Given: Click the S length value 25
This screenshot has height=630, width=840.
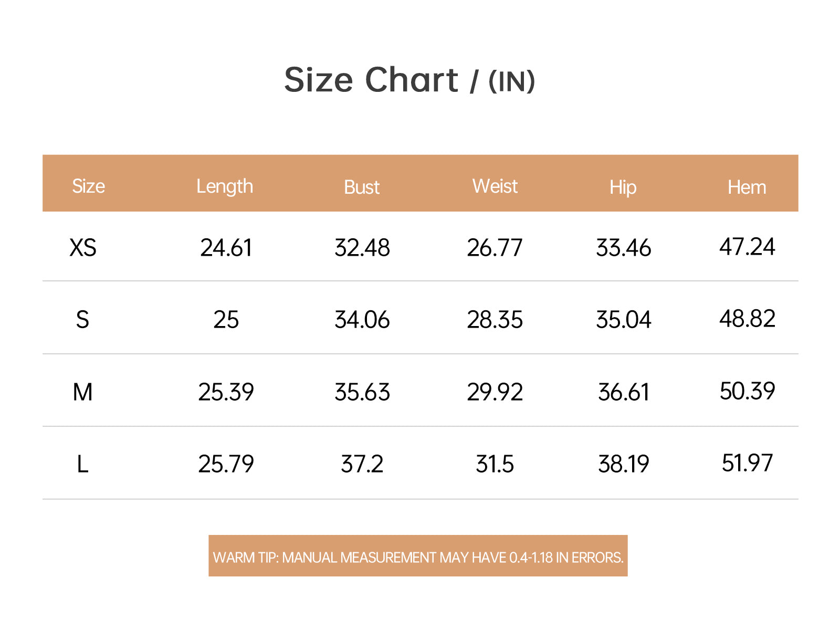Looking at the screenshot, I should tap(226, 320).
